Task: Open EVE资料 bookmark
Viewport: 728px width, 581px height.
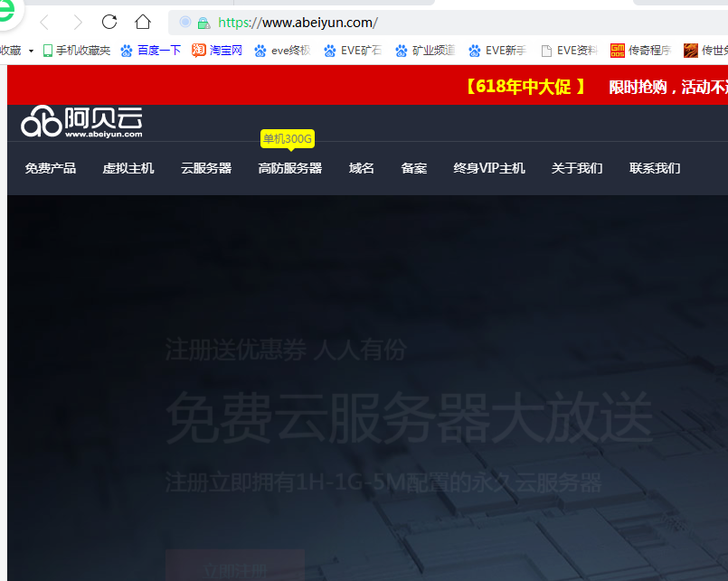Action: coord(570,50)
